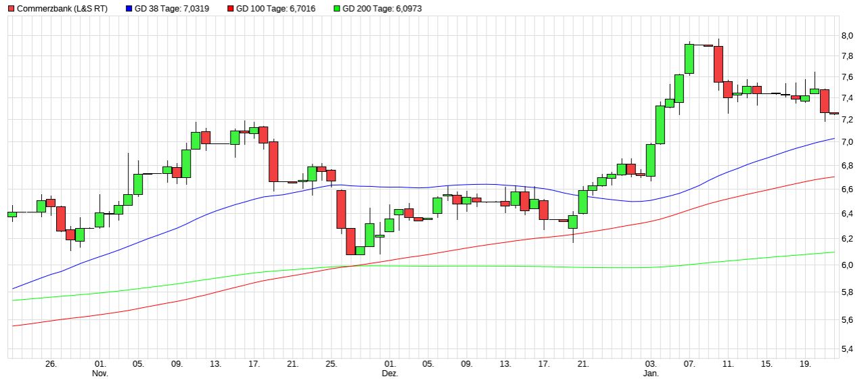868x383 pixels.
Task: Click the blue GD 38 Tage legend swatch
Action: pyautogui.click(x=129, y=9)
